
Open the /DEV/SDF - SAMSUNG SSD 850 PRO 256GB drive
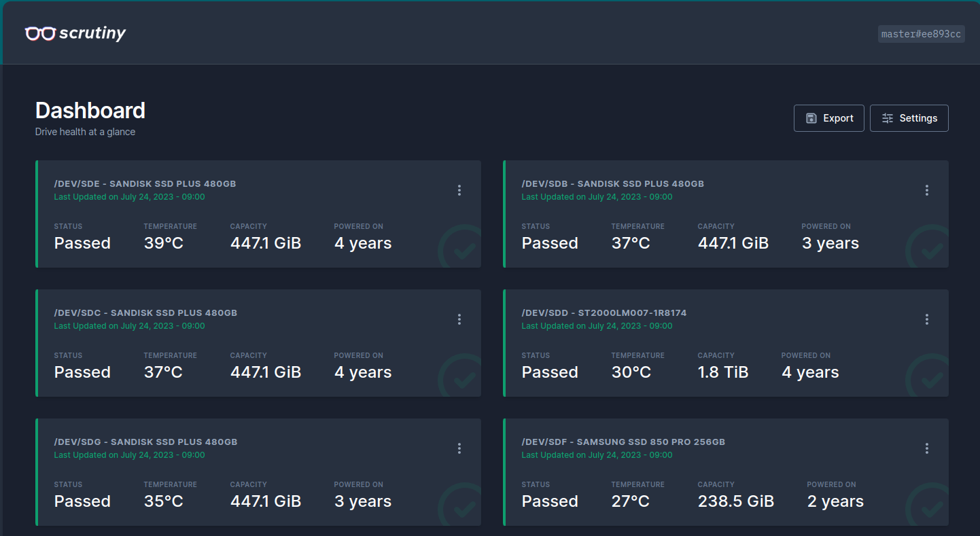click(623, 442)
